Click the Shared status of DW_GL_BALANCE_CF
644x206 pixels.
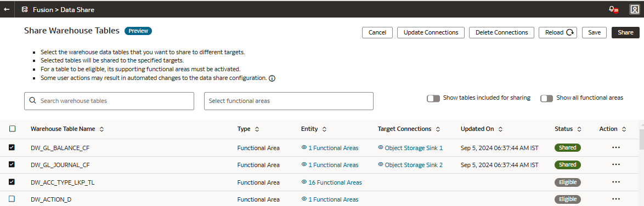568,148
